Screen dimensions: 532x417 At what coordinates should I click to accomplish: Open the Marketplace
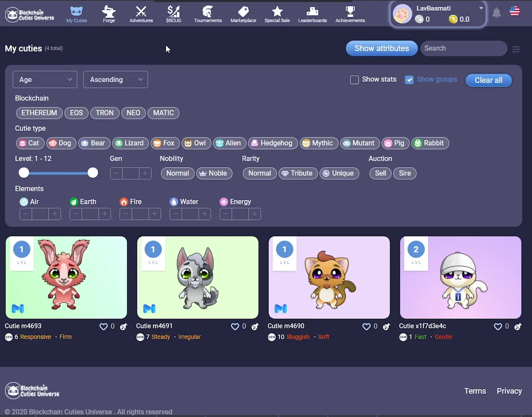(243, 14)
